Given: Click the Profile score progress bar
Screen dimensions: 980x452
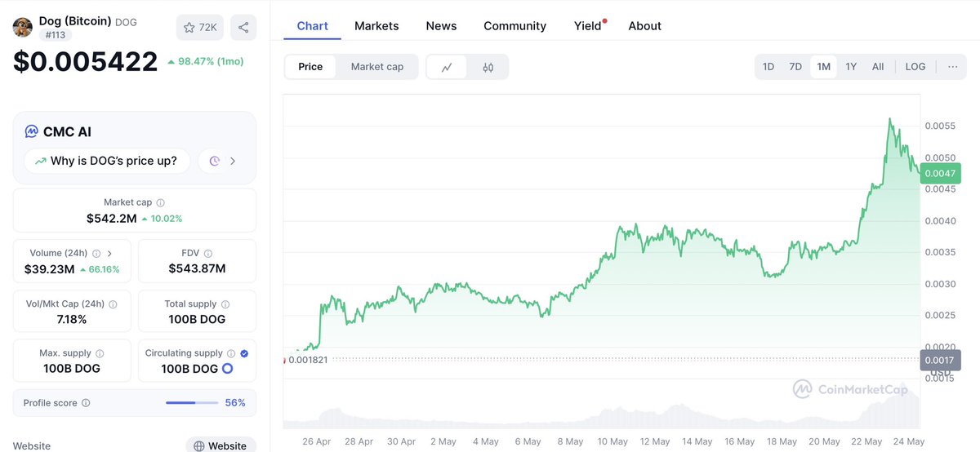Looking at the screenshot, I should coord(191,403).
